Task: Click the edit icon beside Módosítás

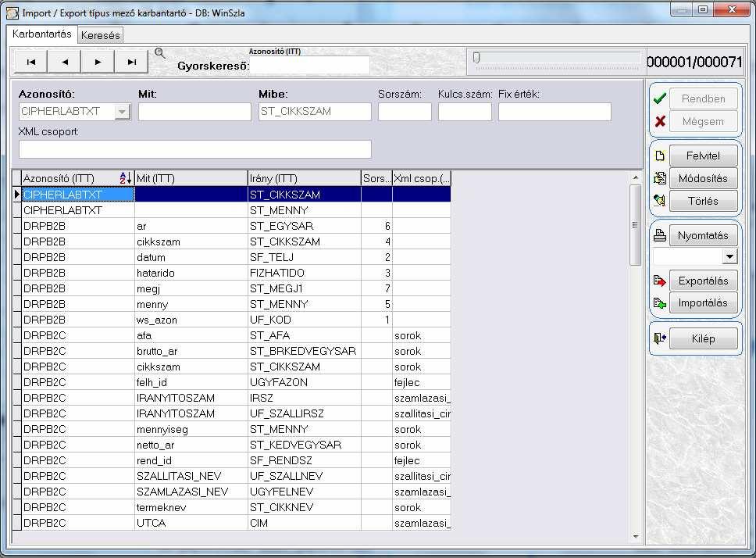Action: point(660,178)
